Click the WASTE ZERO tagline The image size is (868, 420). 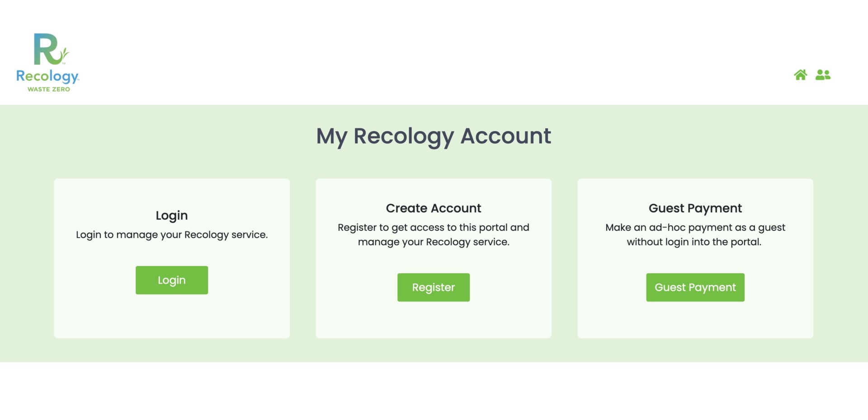49,89
